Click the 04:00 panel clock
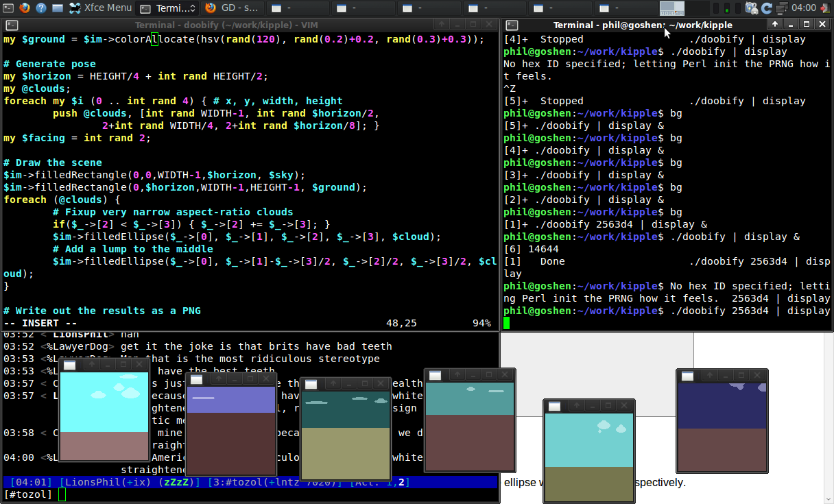 (803, 8)
